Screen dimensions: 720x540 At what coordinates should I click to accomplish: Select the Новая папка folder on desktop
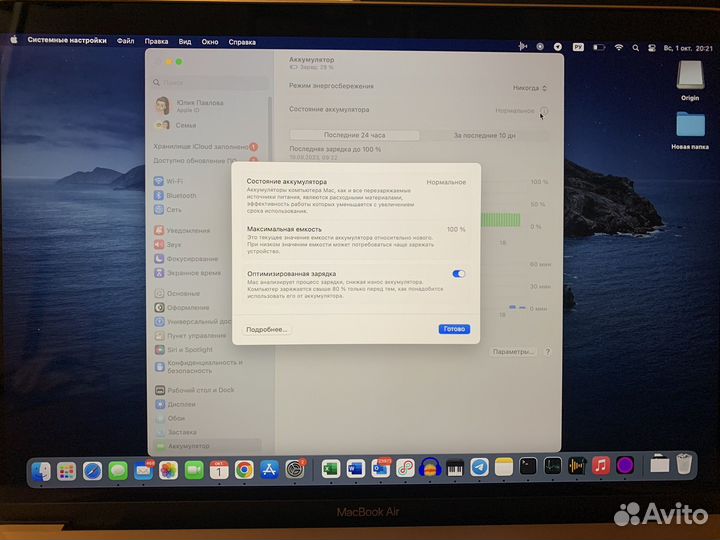pos(690,130)
